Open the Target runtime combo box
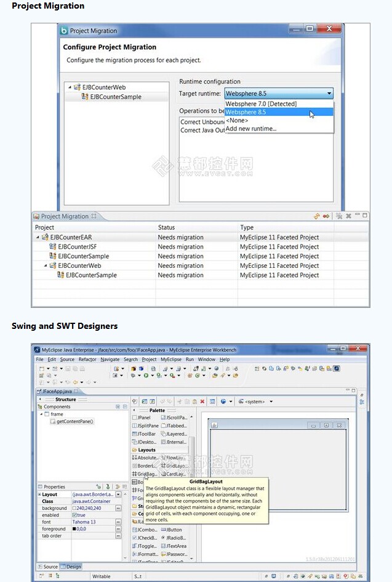The height and width of the screenshot is (582, 392). tap(279, 94)
